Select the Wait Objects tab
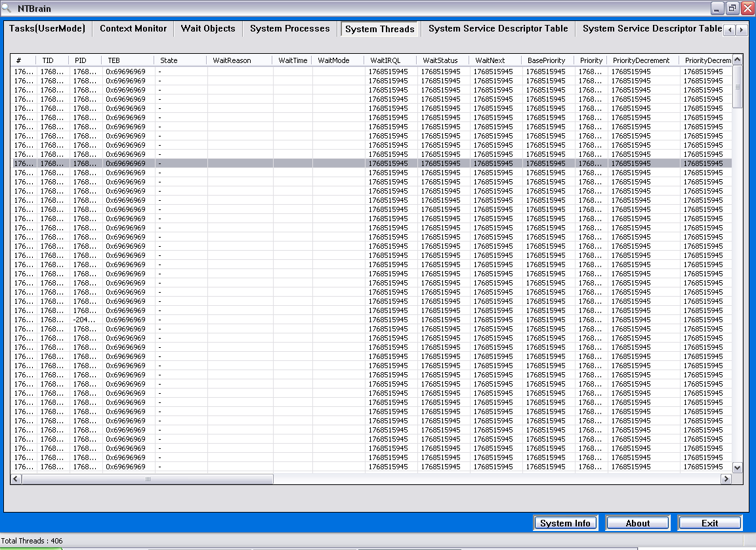Viewport: 756px width, 550px height. (208, 29)
